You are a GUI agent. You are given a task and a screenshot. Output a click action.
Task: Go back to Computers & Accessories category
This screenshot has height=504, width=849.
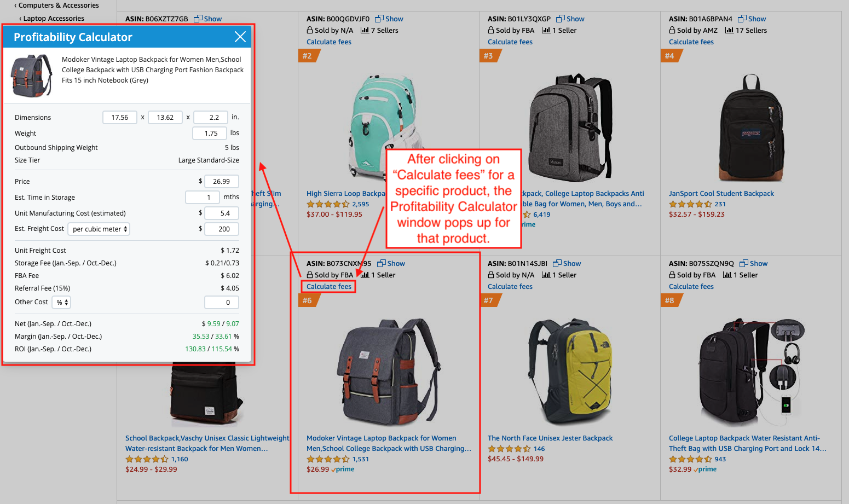pyautogui.click(x=57, y=5)
